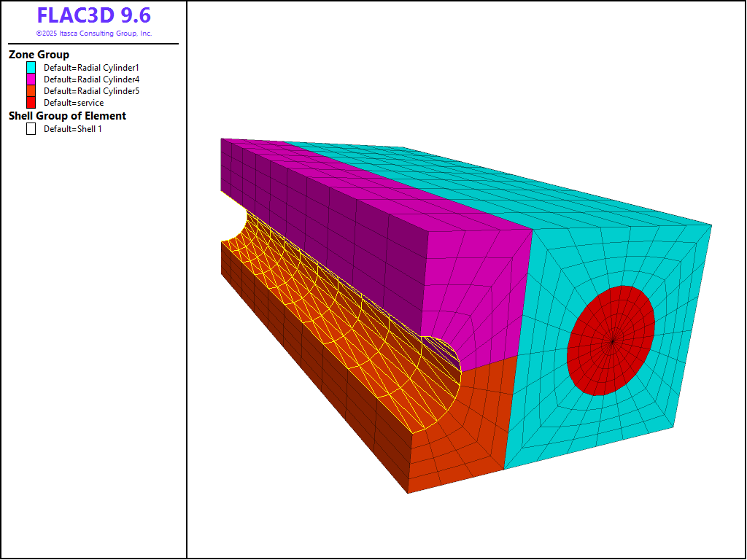747x560 pixels.
Task: Open the Itasca Consulting Group copyright link
Action: click(x=93, y=34)
